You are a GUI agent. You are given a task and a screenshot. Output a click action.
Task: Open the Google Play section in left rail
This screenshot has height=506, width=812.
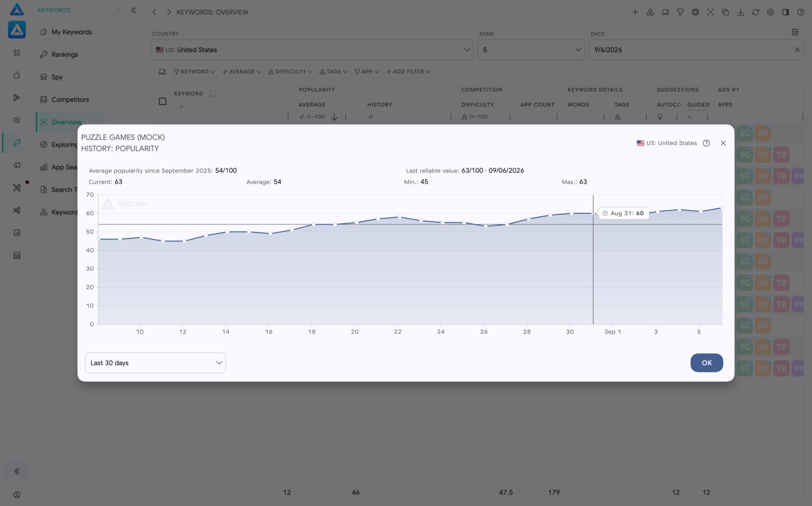click(x=17, y=97)
